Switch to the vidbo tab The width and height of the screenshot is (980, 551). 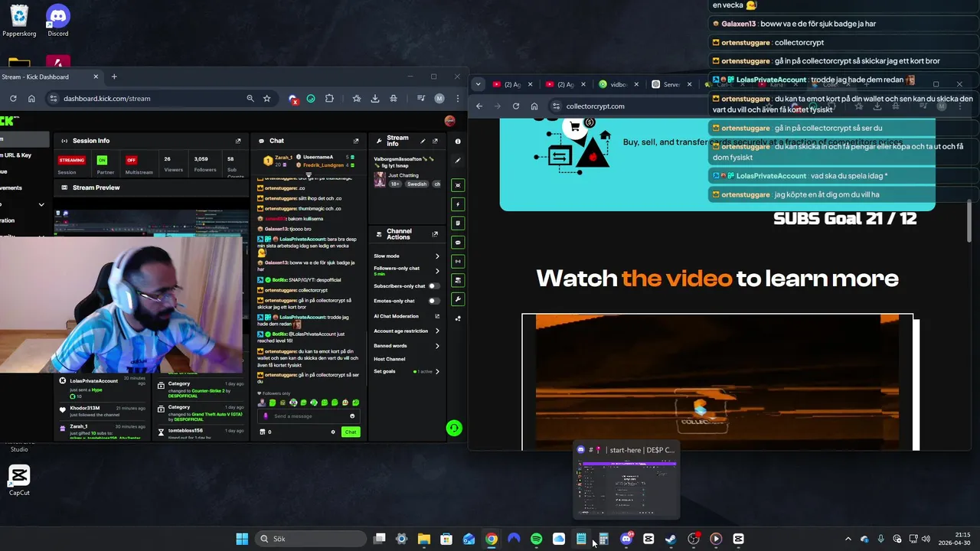pos(619,84)
